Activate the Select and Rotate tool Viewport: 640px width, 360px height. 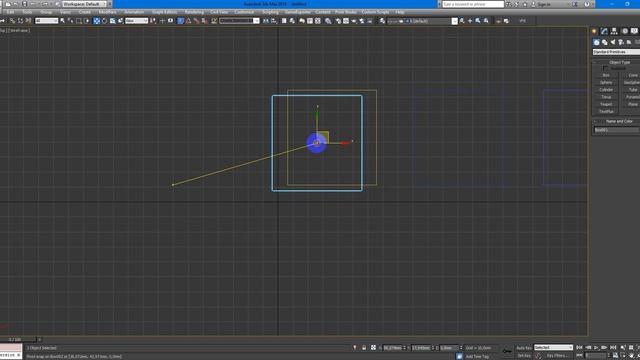click(104, 21)
